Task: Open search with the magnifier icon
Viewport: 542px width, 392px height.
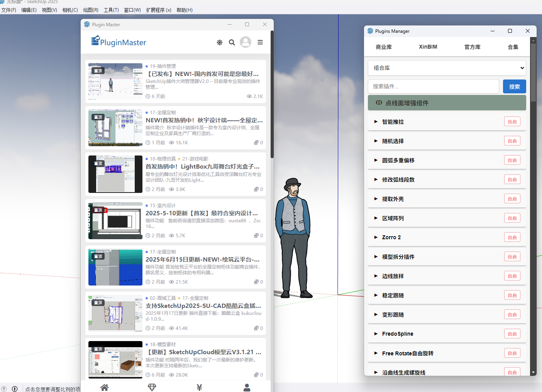Action: click(x=232, y=42)
